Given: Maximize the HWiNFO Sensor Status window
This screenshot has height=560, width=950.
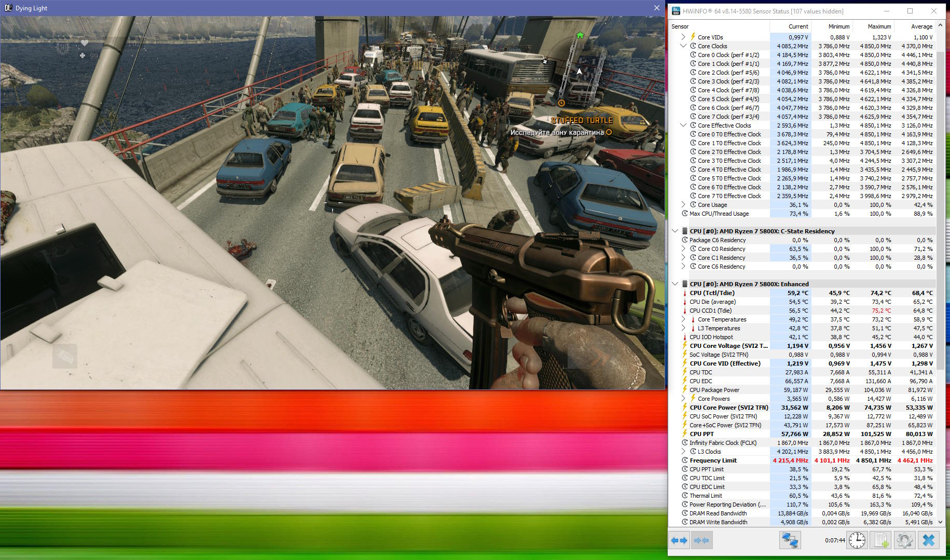Looking at the screenshot, I should tap(910, 11).
